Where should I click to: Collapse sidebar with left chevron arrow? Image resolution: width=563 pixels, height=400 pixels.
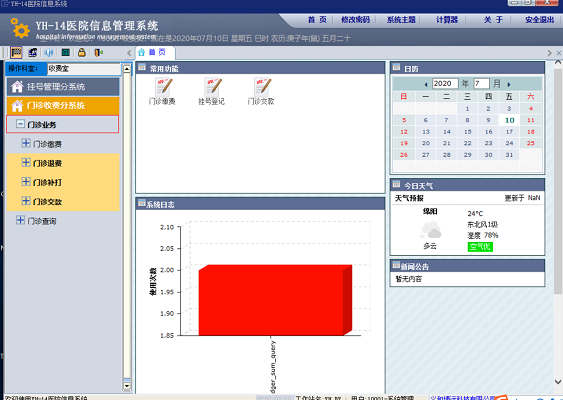click(x=129, y=53)
